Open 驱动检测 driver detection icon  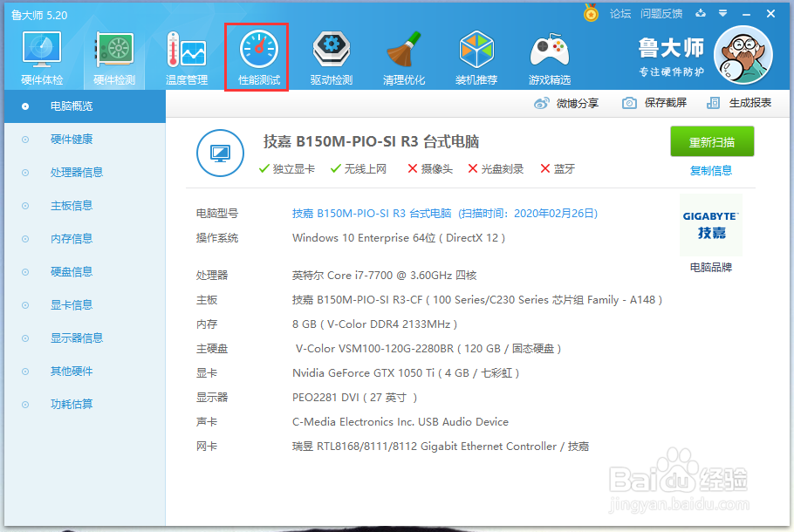pyautogui.click(x=332, y=57)
